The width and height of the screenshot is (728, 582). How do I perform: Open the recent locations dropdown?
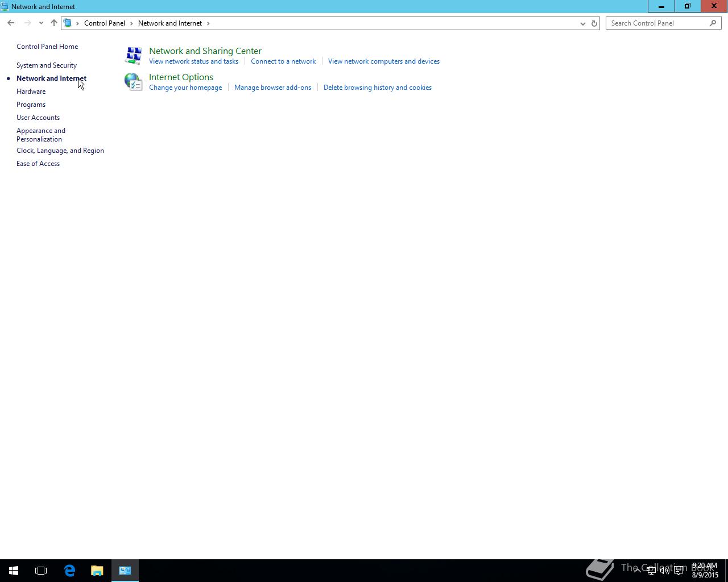tap(41, 23)
